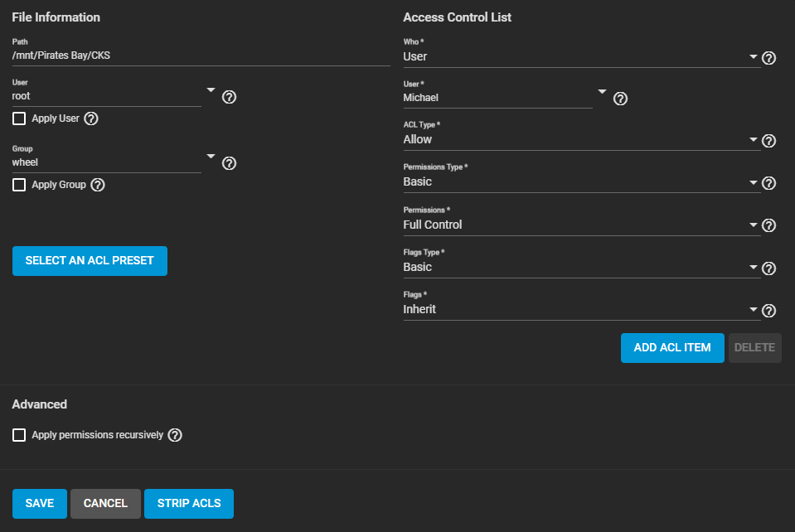View help for Apply User checkbox
The image size is (795, 532).
[x=91, y=118]
